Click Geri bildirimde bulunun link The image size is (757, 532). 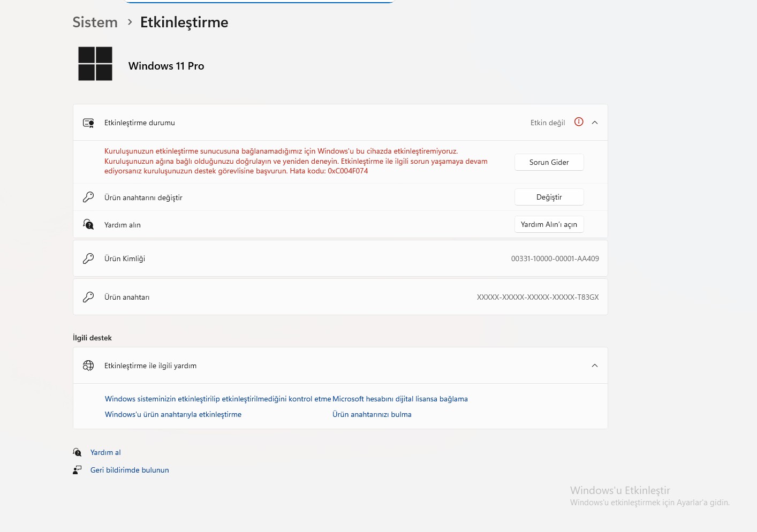pos(130,470)
